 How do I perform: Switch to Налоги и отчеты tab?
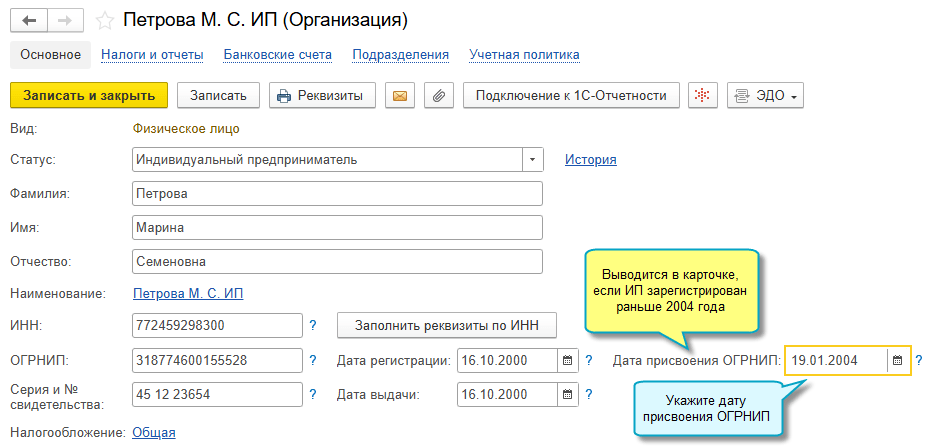pyautogui.click(x=152, y=55)
